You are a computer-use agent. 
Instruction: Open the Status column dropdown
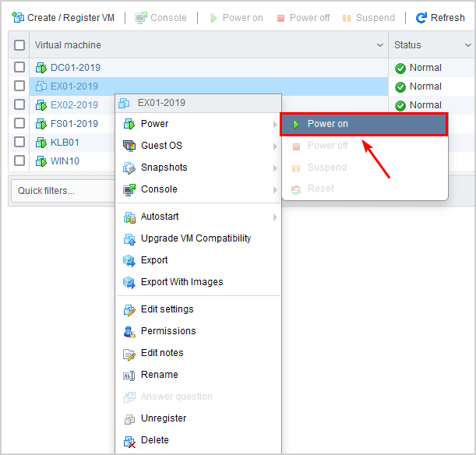467,45
